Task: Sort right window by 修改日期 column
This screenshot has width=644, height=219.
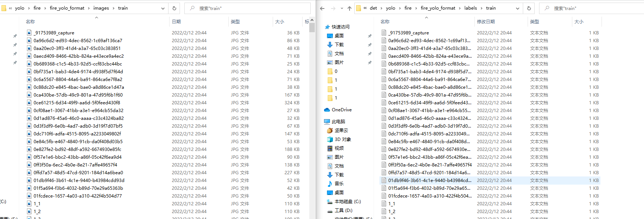Action: 486,22
